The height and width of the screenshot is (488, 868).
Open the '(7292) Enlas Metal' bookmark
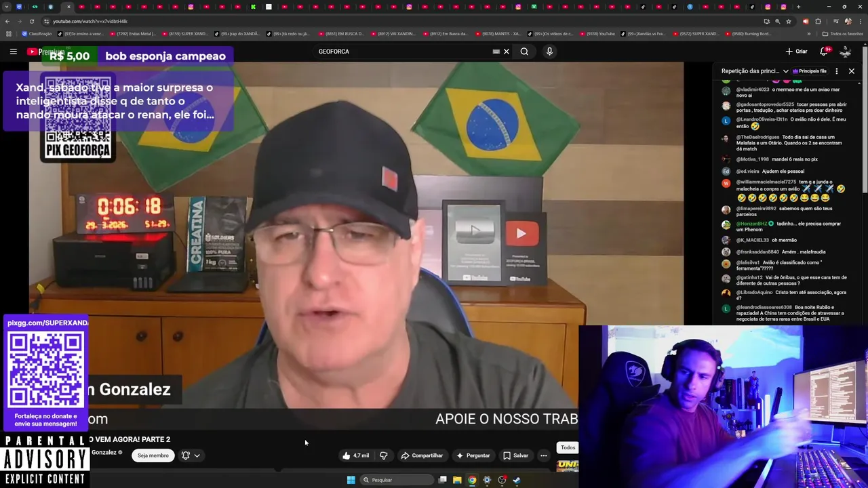point(132,33)
